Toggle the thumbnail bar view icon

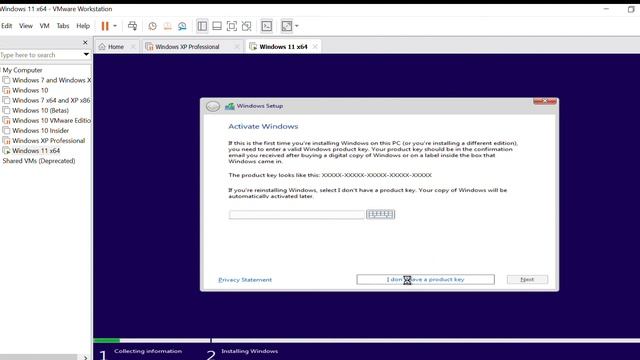217,26
